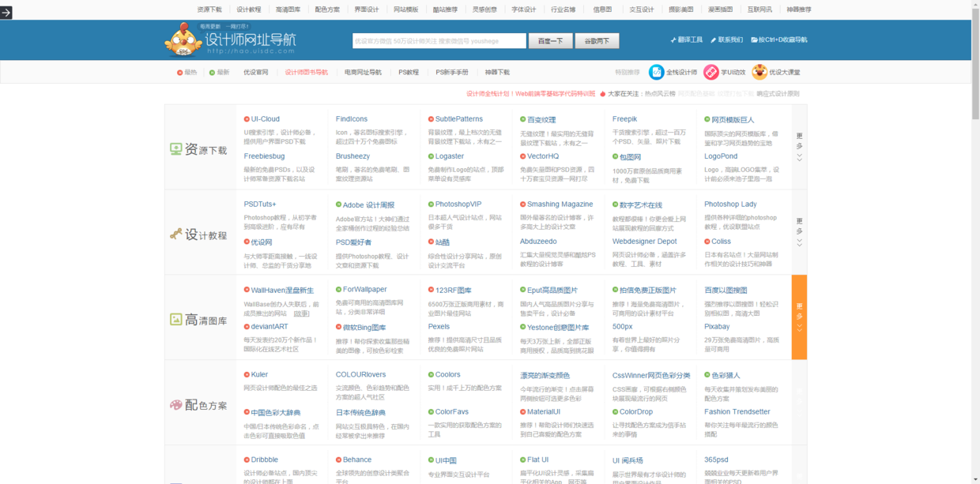Click the green marker beside ForWallpaper
Viewport: 980px width, 484px height.
(339, 290)
